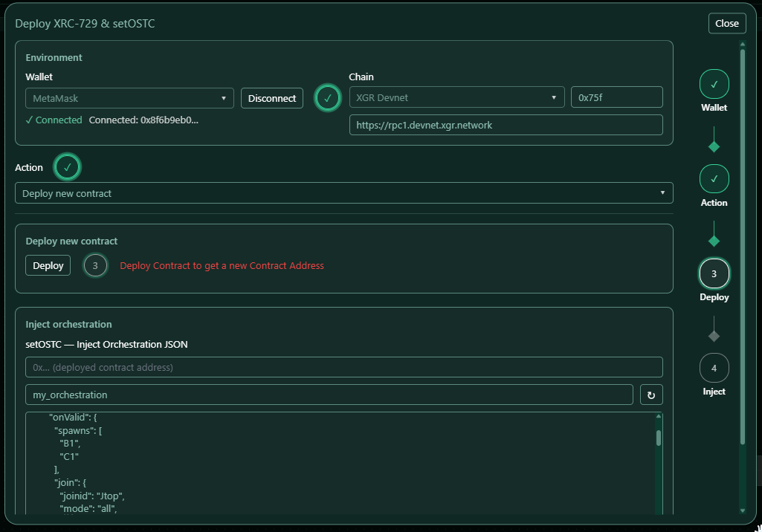Click the JSON editor scrollbar thumb
Image resolution: width=762 pixels, height=532 pixels.
click(x=659, y=438)
